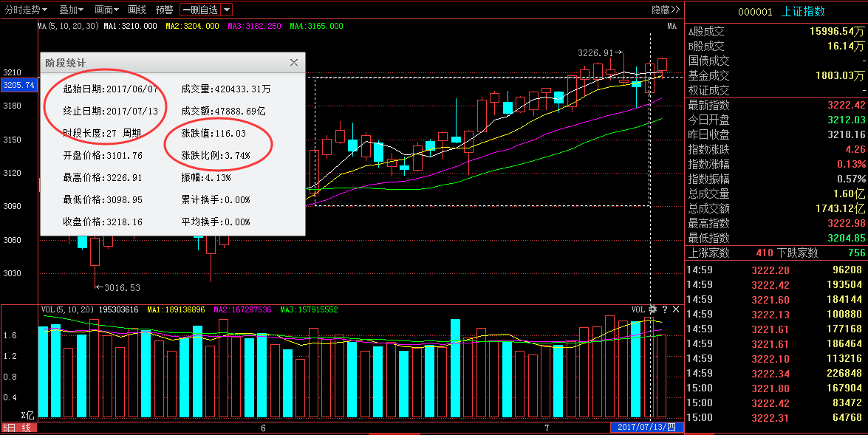Click the VOL(5,10,20) indicator label
This screenshot has height=435, width=868.
coord(68,309)
